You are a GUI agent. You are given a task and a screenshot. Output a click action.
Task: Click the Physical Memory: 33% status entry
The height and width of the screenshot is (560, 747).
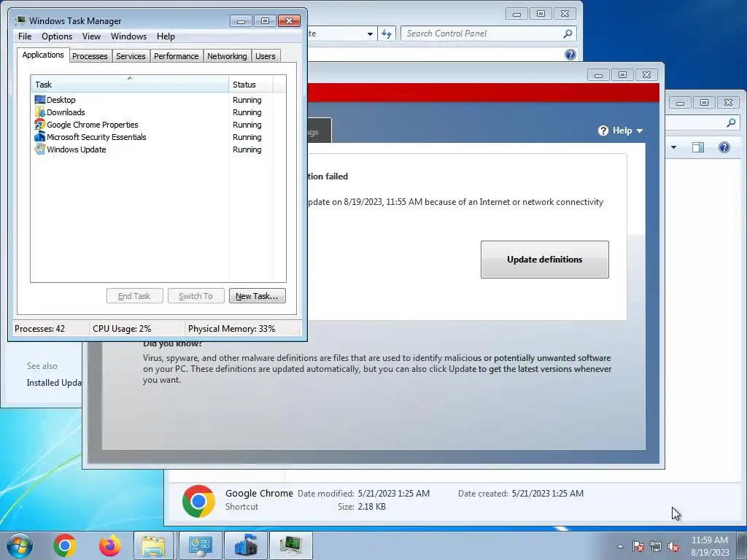click(231, 329)
